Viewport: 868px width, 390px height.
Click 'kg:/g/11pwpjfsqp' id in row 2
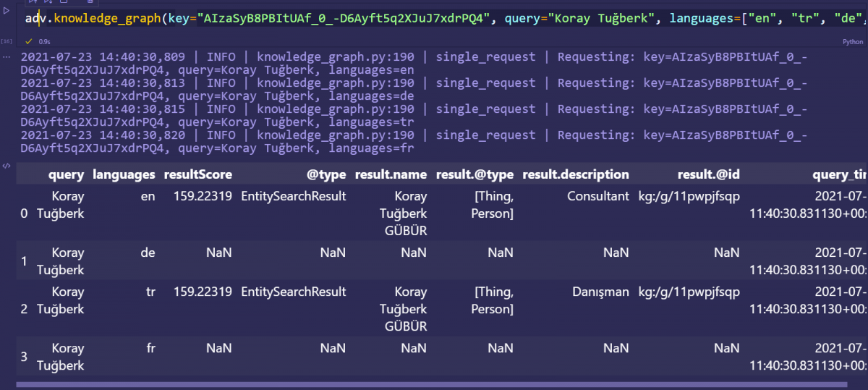click(689, 292)
